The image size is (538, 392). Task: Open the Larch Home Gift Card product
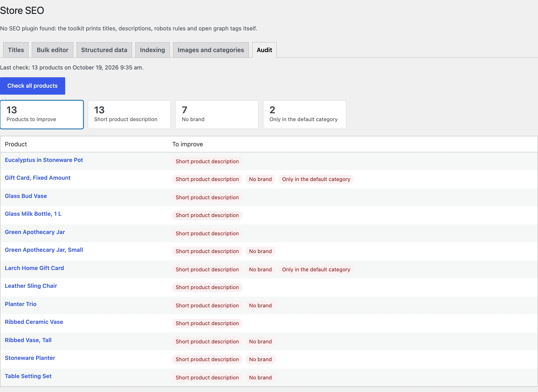click(x=35, y=268)
